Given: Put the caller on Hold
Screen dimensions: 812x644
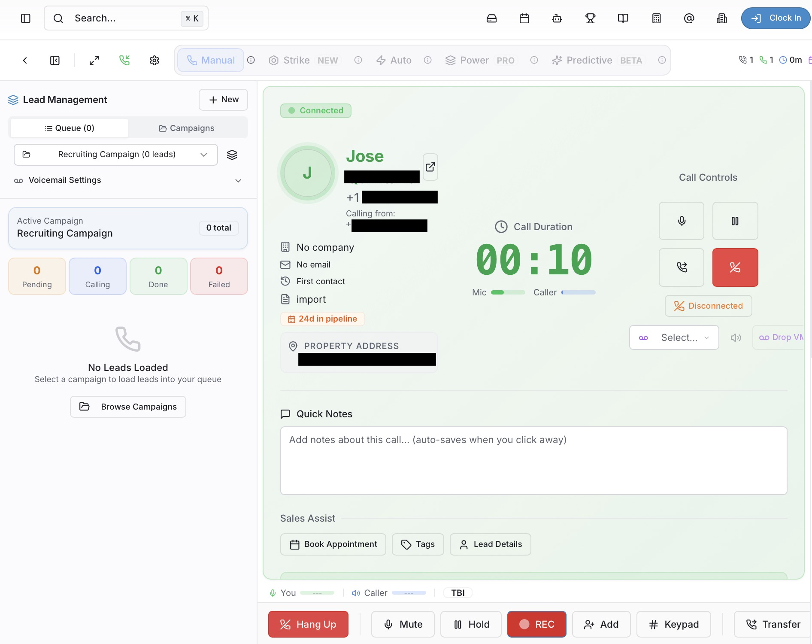Looking at the screenshot, I should point(470,624).
